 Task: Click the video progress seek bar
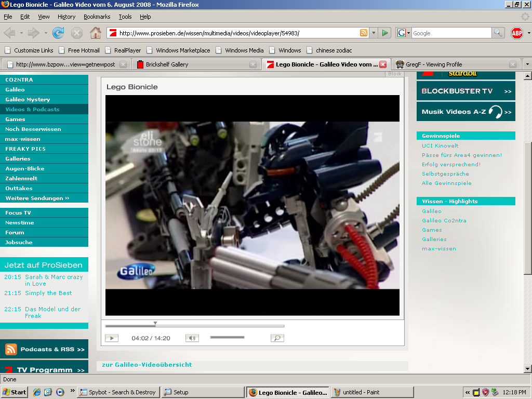pyautogui.click(x=195, y=326)
